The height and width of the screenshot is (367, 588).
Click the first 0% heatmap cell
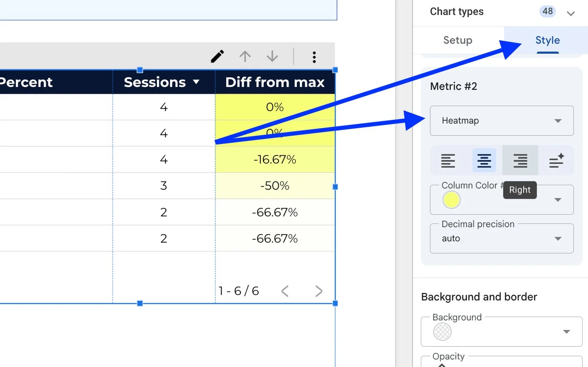[275, 107]
